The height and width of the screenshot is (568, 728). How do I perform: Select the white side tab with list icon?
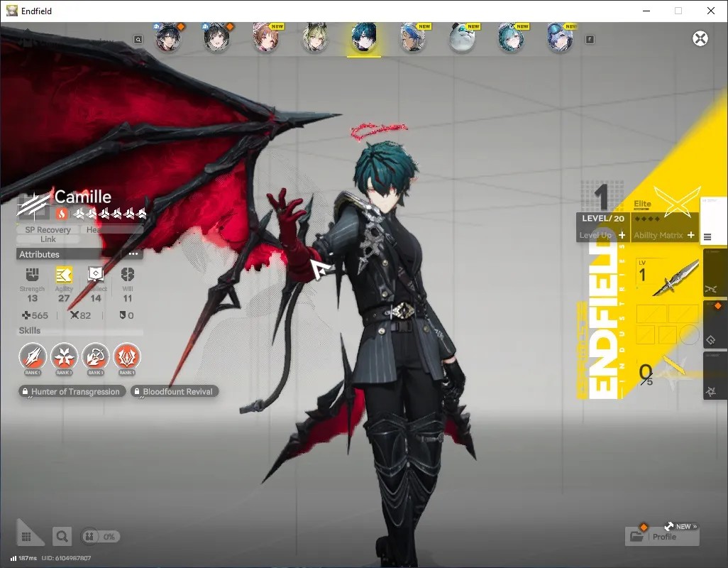pyautogui.click(x=712, y=219)
